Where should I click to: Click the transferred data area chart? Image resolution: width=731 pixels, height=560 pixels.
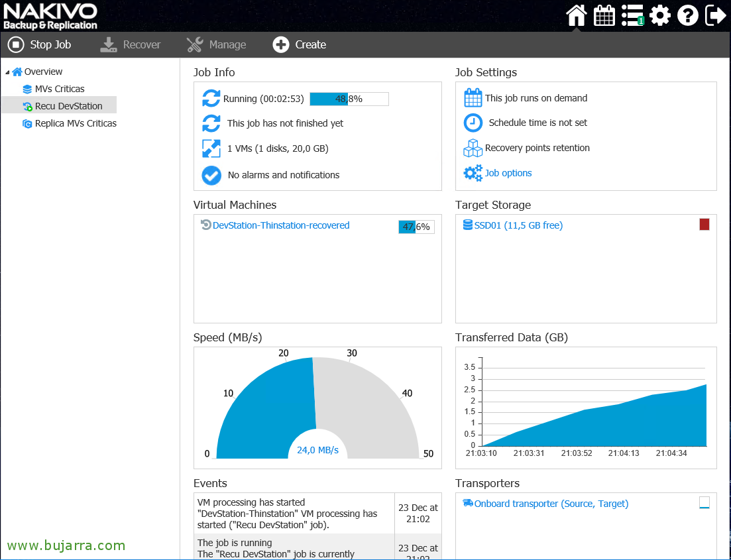[594, 416]
